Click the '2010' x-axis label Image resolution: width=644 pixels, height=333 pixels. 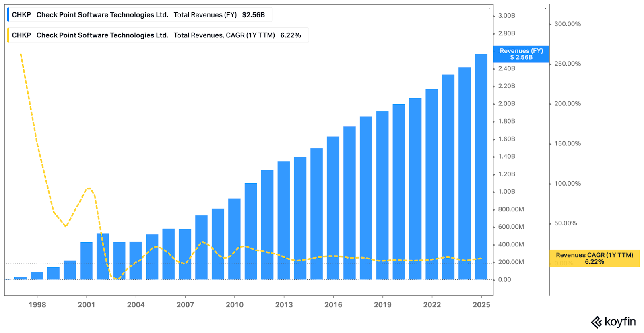[235, 305]
